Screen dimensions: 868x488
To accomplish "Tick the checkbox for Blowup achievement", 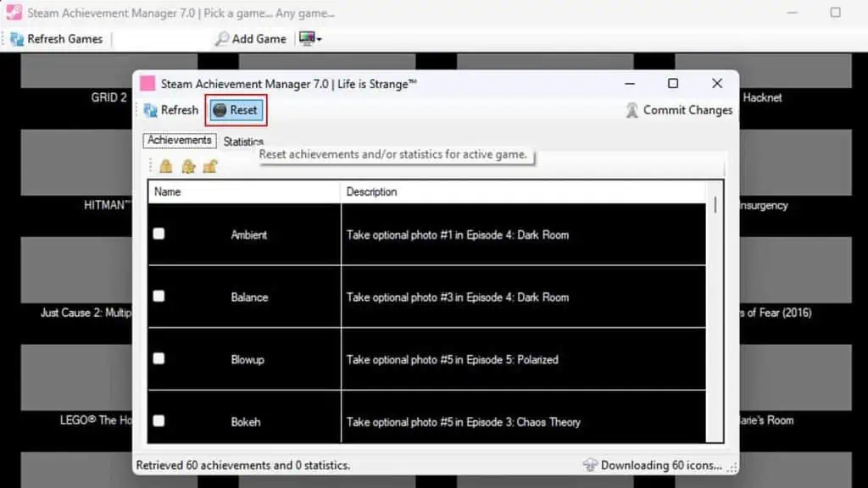I will tap(159, 358).
